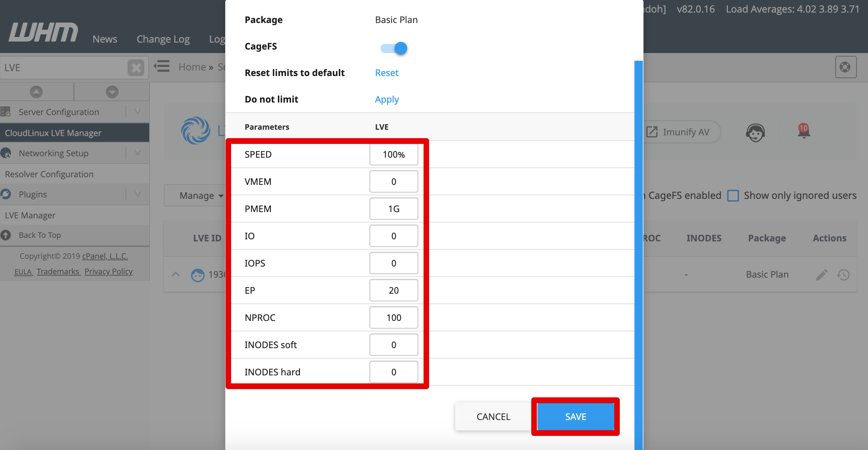The width and height of the screenshot is (868, 450).
Task: Click the notification bell icon
Action: pyautogui.click(x=804, y=132)
